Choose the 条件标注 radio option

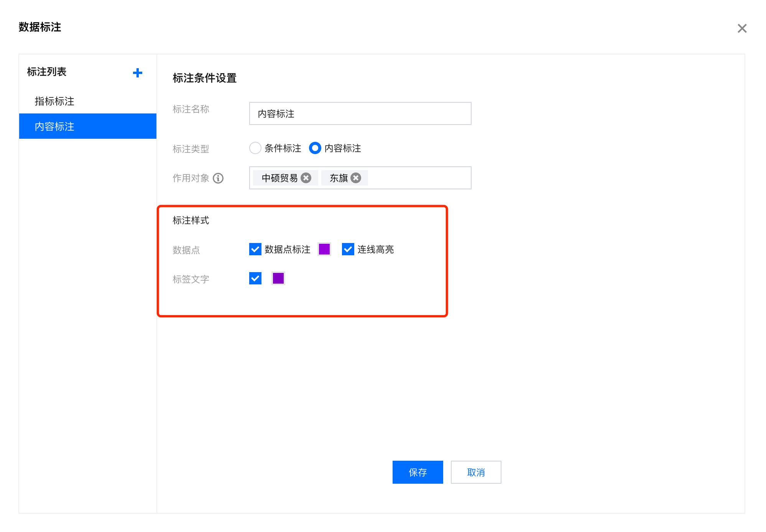[x=255, y=148]
